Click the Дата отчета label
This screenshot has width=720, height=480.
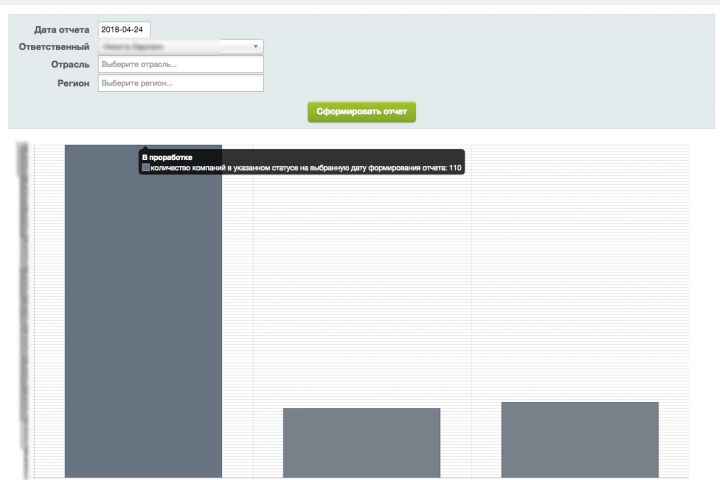[62, 30]
